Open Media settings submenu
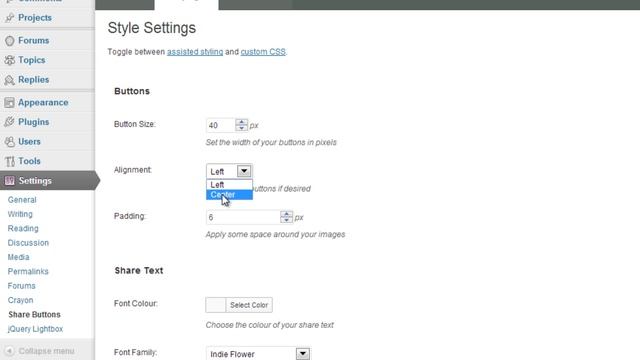Screen dimensions: 640x360 pos(18,257)
